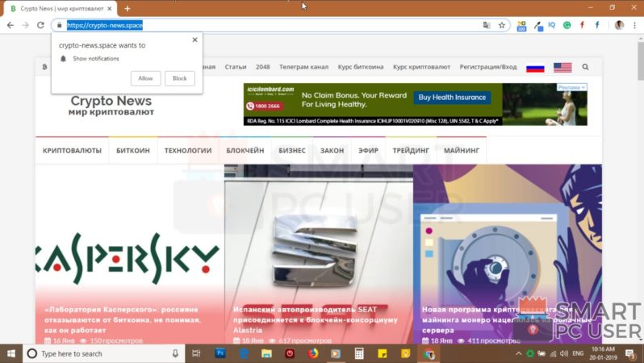Open the red f extension icon

click(x=582, y=25)
